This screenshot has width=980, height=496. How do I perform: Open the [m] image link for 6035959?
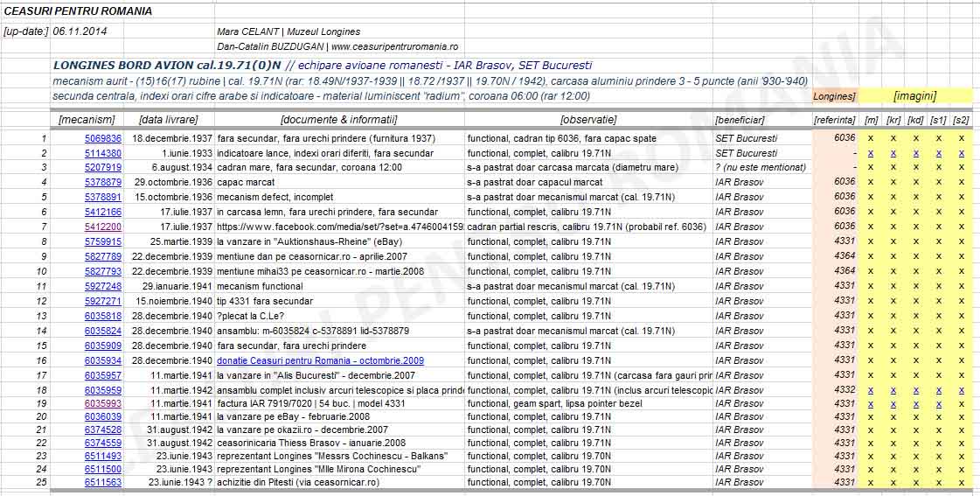pos(871,390)
